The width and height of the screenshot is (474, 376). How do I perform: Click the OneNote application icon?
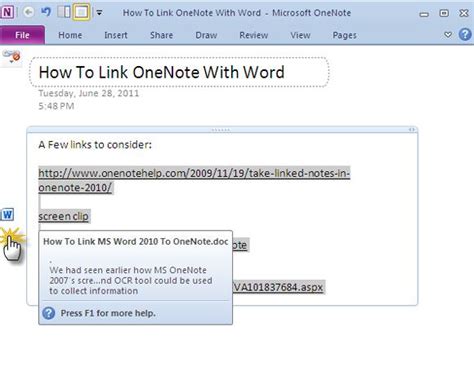pyautogui.click(x=8, y=12)
